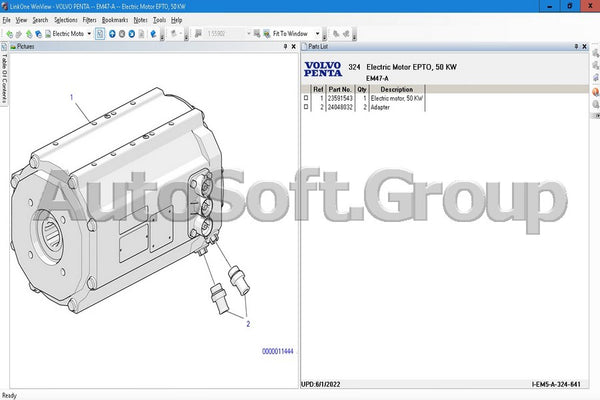Tick the checkbox for the Adapter row
This screenshot has height=400, width=600.
pos(306,107)
